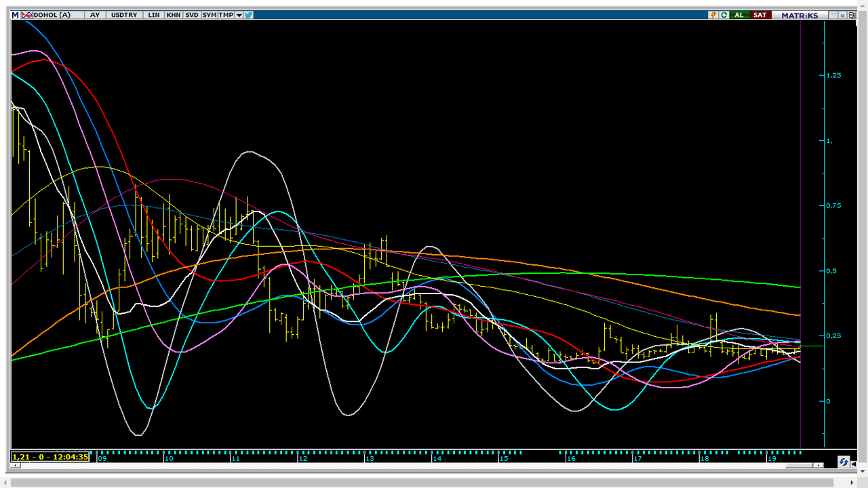Click the '11' year marker on time axis

pos(235,458)
